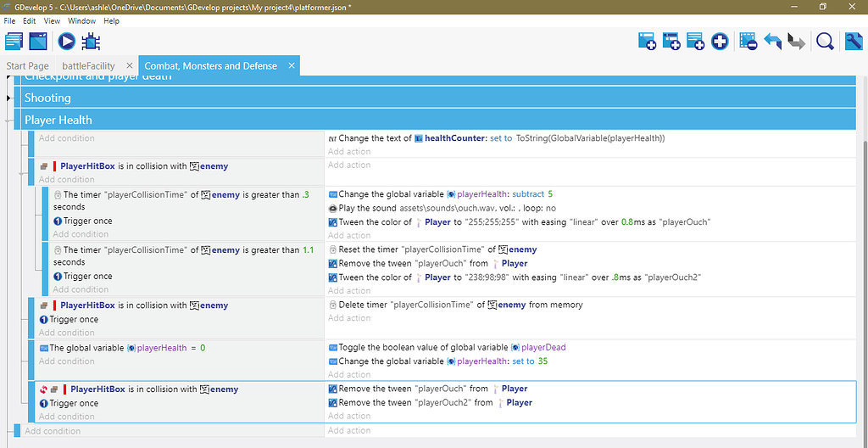Click Add condition in the healthCounter event
868x448 pixels.
point(66,138)
